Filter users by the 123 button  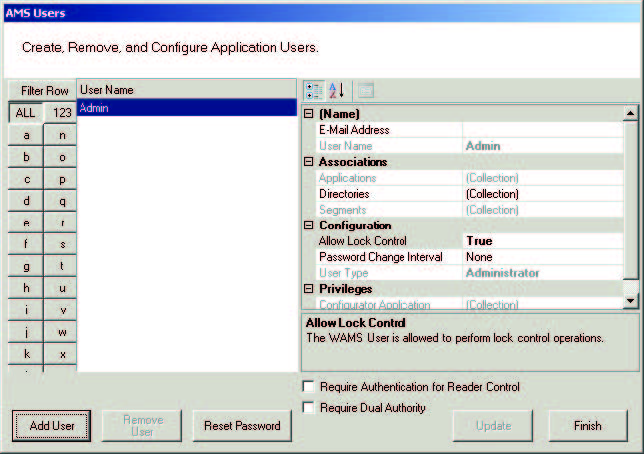click(61, 113)
